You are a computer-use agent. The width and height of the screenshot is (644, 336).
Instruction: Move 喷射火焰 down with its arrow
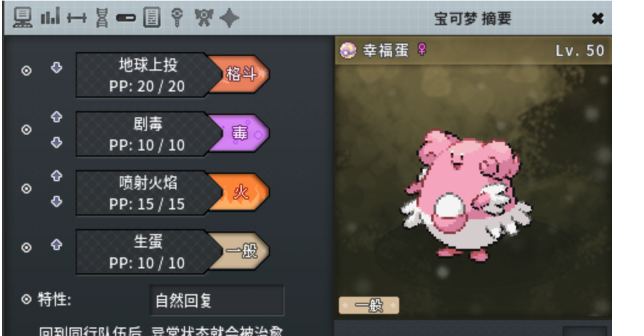[57, 201]
